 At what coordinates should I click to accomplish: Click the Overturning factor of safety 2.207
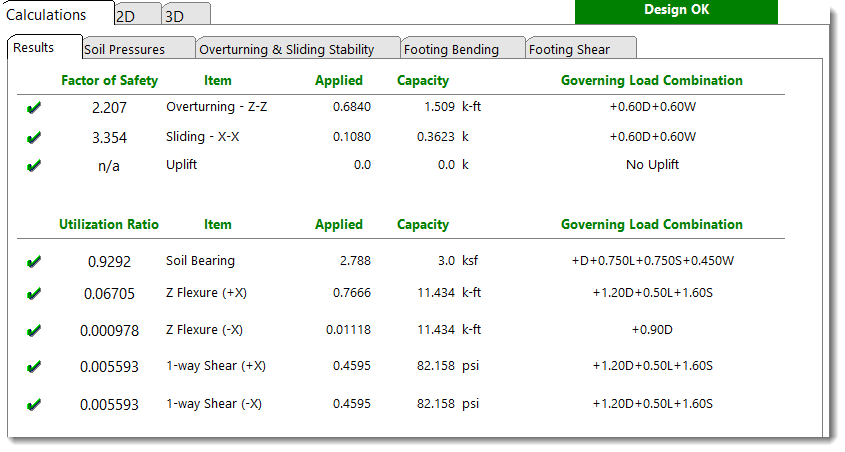coord(109,108)
